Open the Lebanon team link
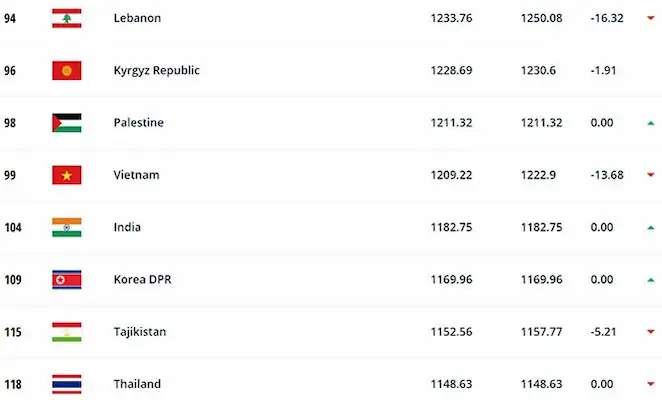 [138, 18]
